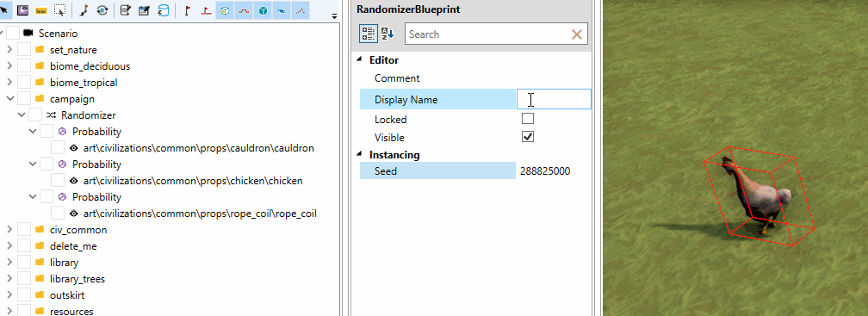Select the Seed property label
The height and width of the screenshot is (316, 868).
[385, 171]
